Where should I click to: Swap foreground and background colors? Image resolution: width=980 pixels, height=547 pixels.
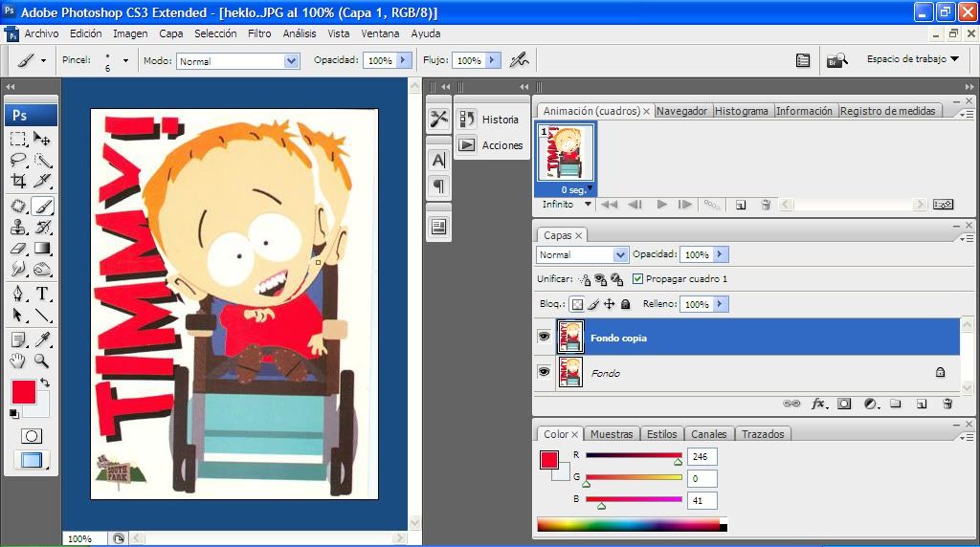(44, 383)
